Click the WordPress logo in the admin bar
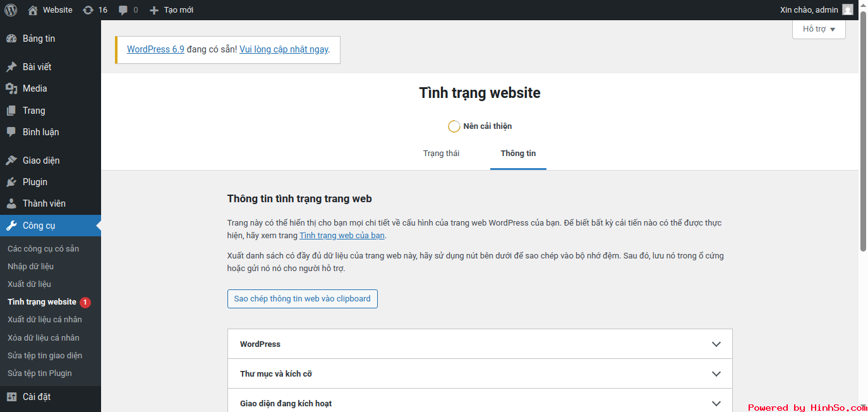Viewport: 868px width, 412px height. 11,9
